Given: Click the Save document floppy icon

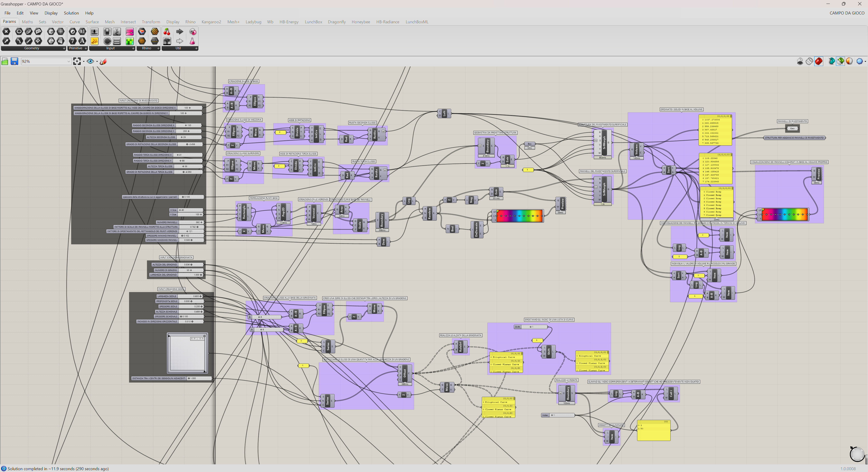Looking at the screenshot, I should tap(14, 61).
